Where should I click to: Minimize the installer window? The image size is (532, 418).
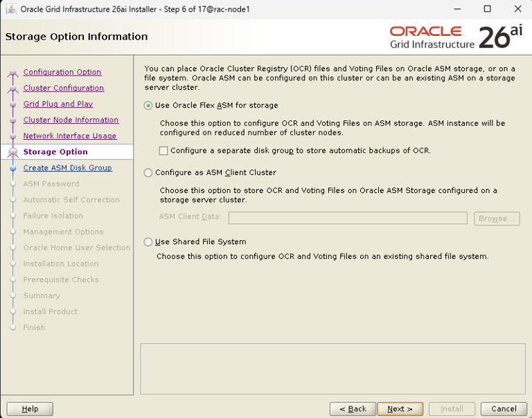pos(457,9)
